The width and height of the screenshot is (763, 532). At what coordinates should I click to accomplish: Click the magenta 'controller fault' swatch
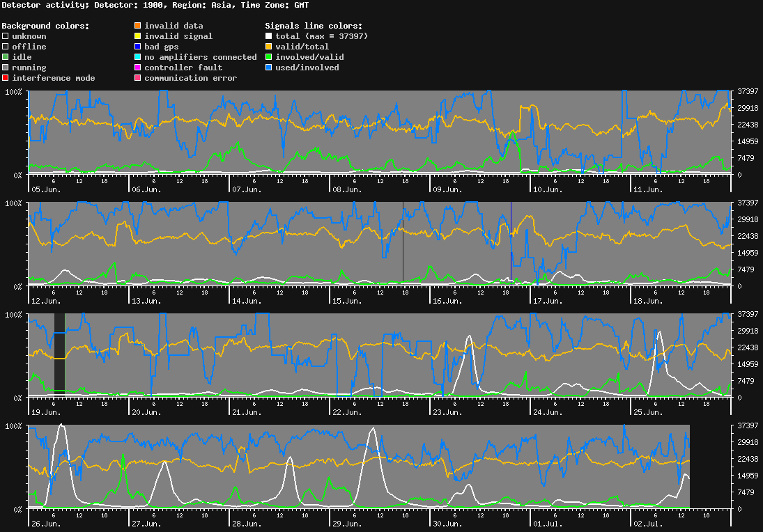click(x=138, y=68)
